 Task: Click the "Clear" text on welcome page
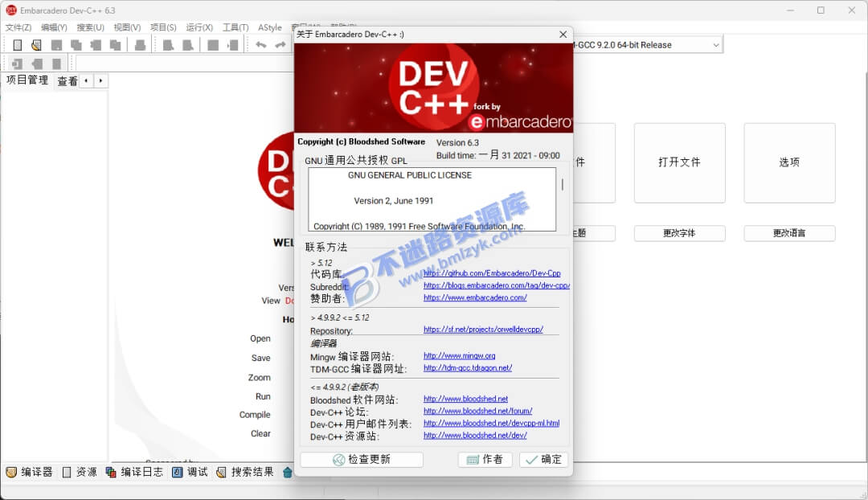[260, 433]
